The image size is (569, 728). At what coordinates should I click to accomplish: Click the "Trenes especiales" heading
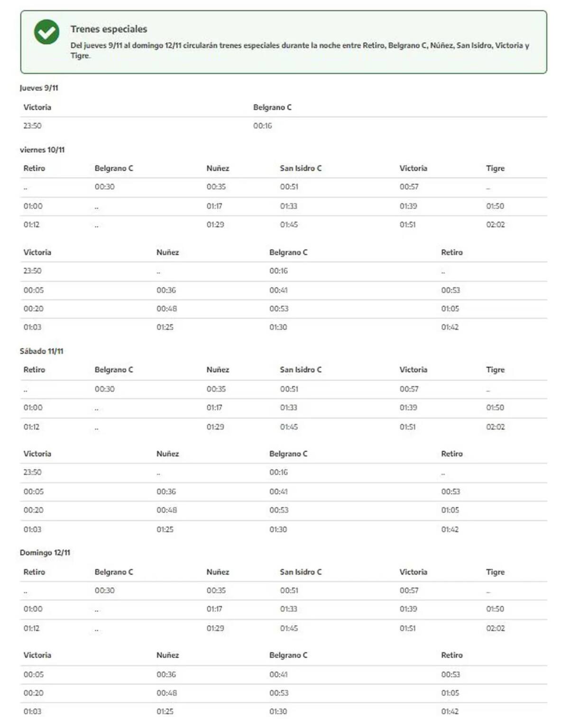tap(109, 29)
